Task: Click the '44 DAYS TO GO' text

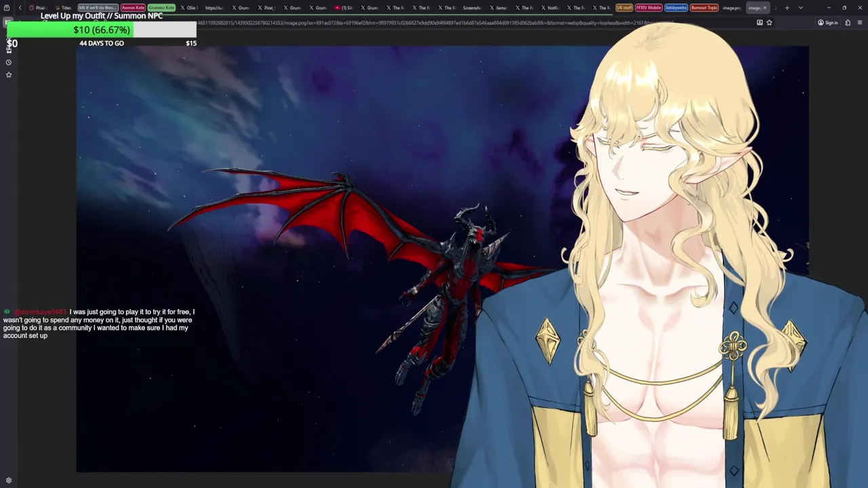Action: 102,43
